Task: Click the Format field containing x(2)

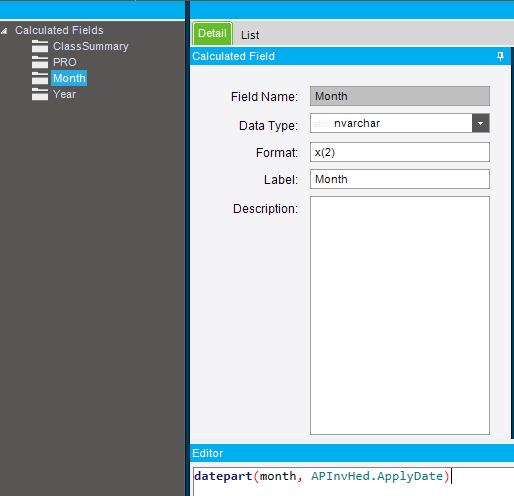Action: [400, 152]
